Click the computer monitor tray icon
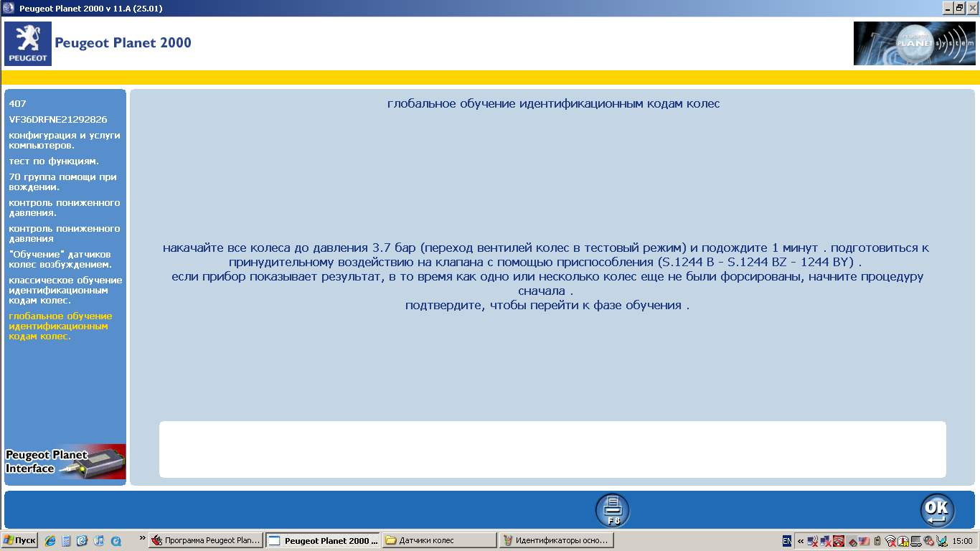Viewport: 980px width, 551px height. pyautogui.click(x=916, y=541)
